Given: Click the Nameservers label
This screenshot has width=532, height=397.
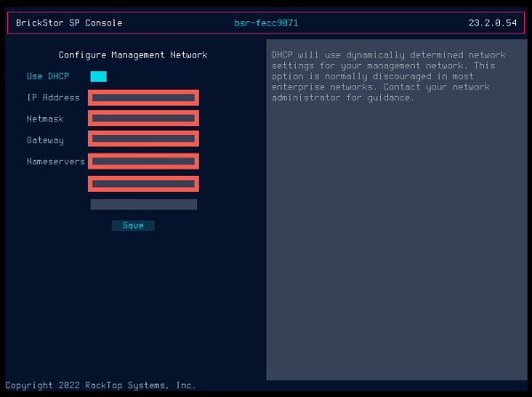Looking at the screenshot, I should (56, 162).
